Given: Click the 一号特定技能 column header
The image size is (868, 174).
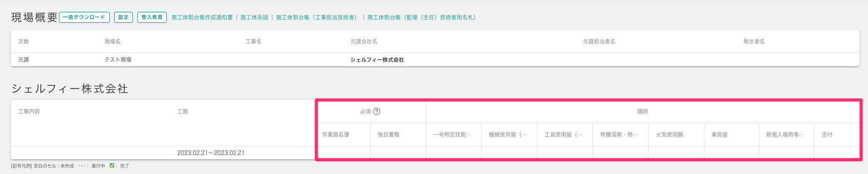Looking at the screenshot, I should click(x=452, y=134).
